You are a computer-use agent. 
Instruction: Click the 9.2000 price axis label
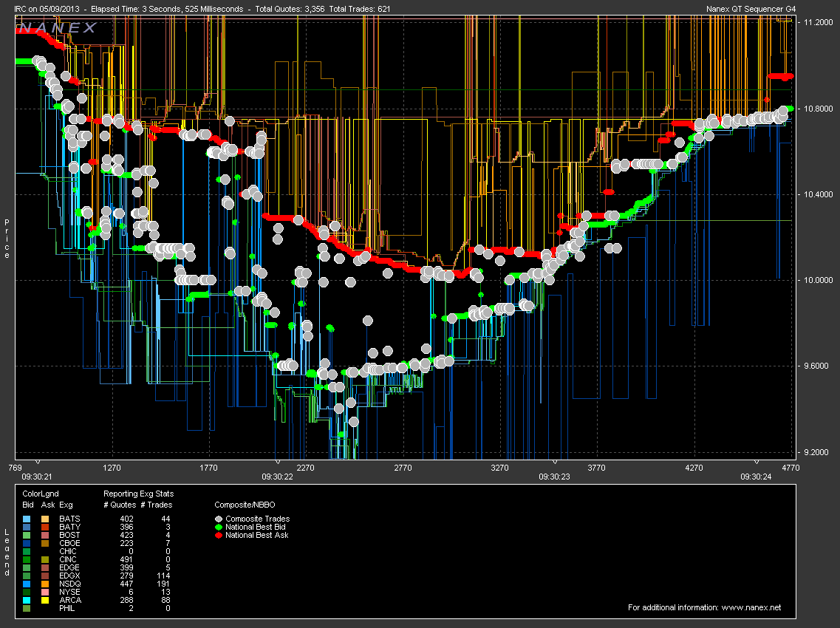(x=818, y=451)
